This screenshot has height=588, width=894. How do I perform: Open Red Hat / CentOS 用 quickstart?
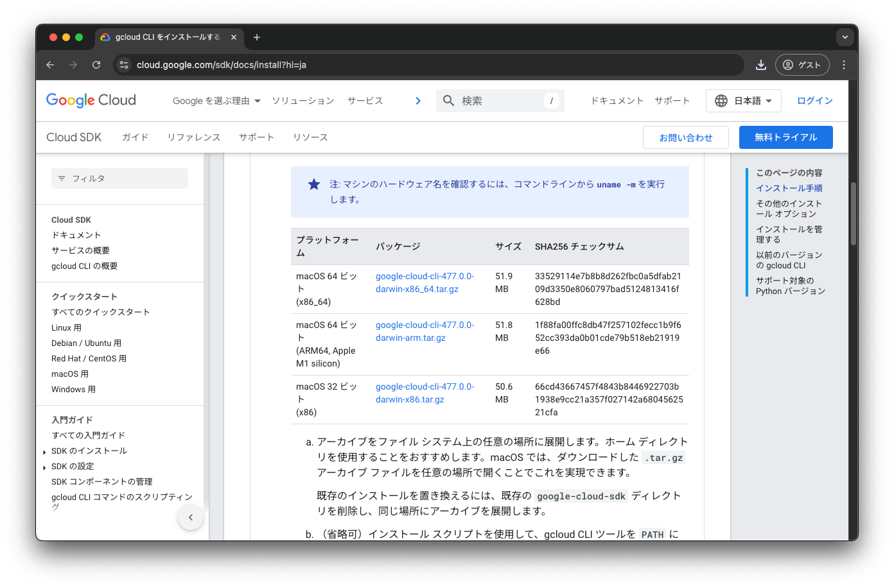tap(89, 358)
